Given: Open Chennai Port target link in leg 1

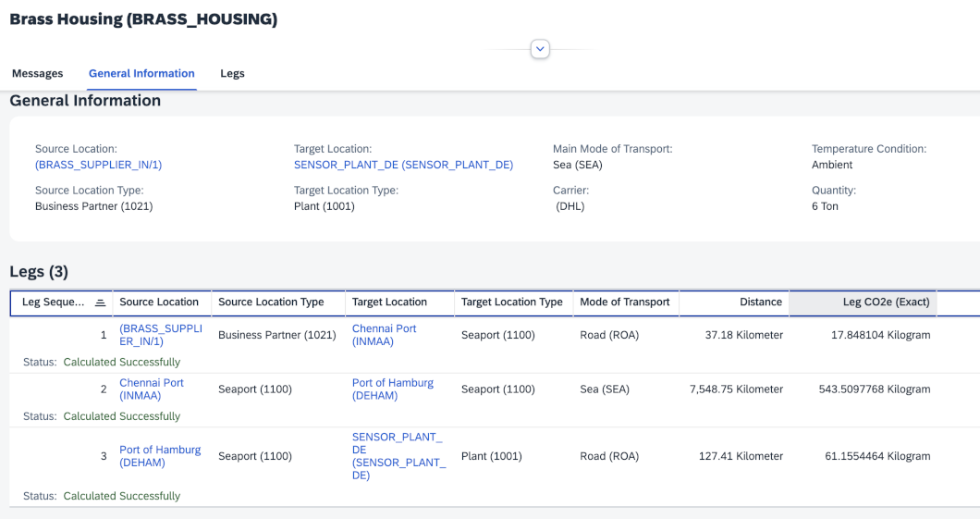Looking at the screenshot, I should tap(384, 335).
